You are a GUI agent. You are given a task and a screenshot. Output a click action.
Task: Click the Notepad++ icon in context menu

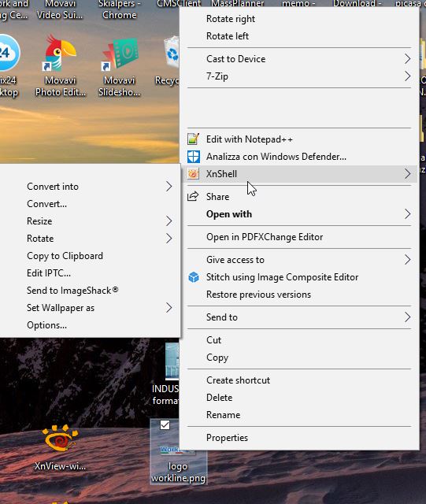coord(193,139)
